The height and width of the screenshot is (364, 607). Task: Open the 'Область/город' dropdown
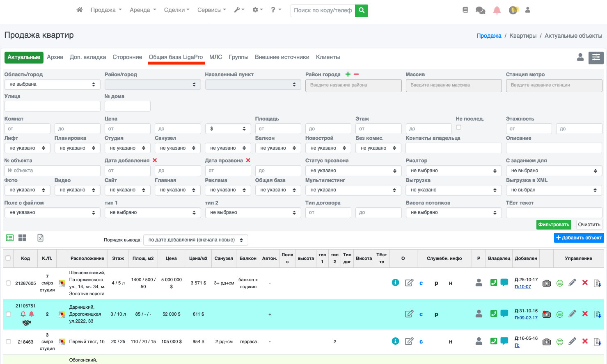[x=52, y=84]
